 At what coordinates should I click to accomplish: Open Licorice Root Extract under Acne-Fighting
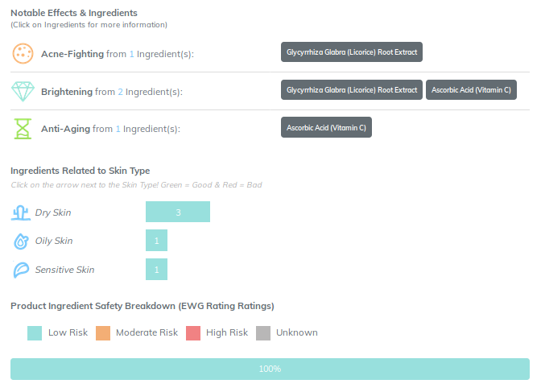tap(352, 52)
